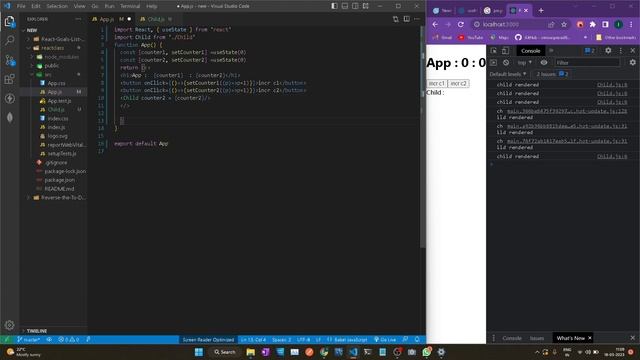Screen dimensions: 640x360
Task: Open the DevTools more options kebab menu
Action: click(x=621, y=51)
